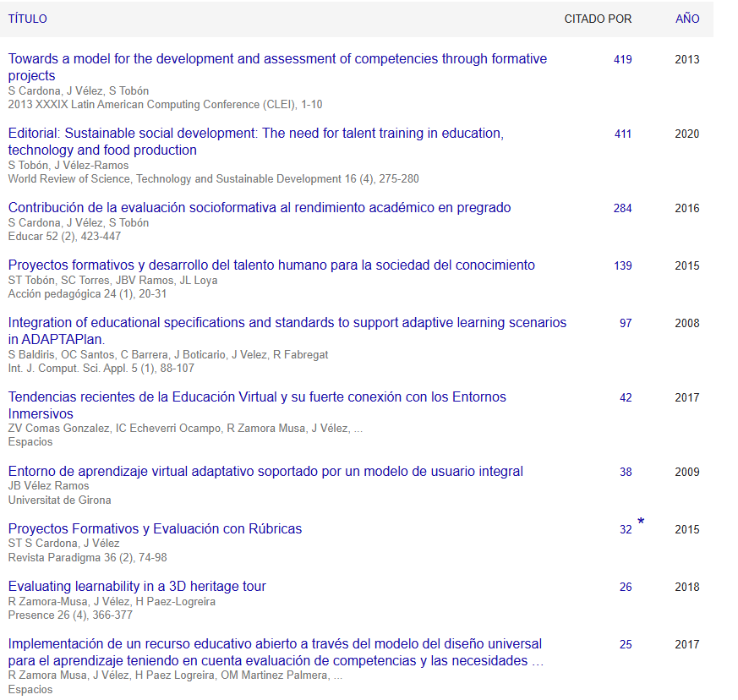The width and height of the screenshot is (738, 700).
Task: Sort by CITADO POR column header
Action: (598, 19)
